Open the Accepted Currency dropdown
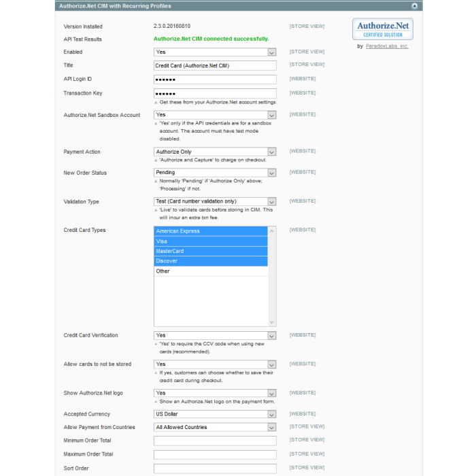Image resolution: width=476 pixels, height=476 pixels. pos(215,414)
